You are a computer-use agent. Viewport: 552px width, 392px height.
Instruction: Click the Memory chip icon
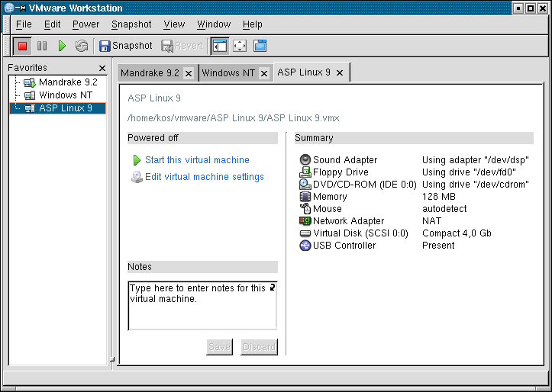point(305,196)
